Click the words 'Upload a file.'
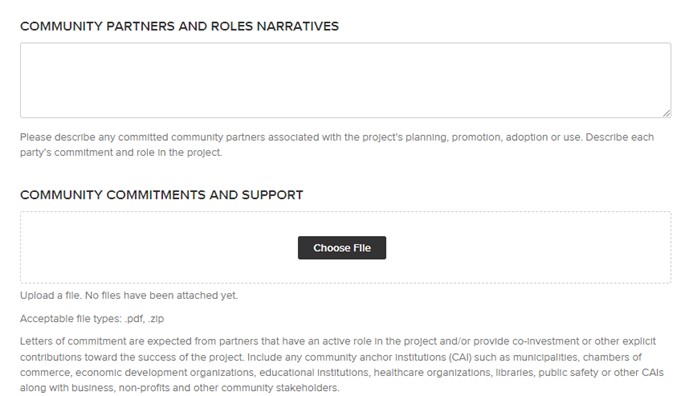The height and width of the screenshot is (396, 685). (51, 295)
